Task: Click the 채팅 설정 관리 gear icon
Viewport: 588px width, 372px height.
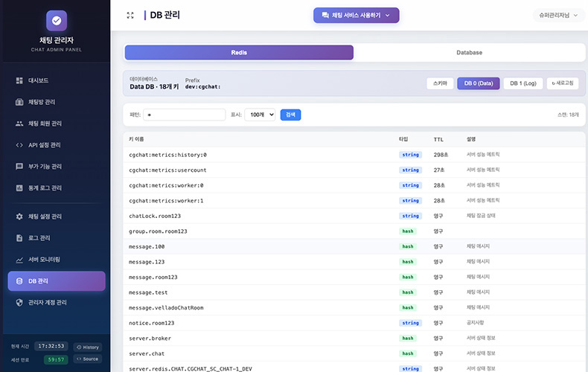Action: pos(19,217)
